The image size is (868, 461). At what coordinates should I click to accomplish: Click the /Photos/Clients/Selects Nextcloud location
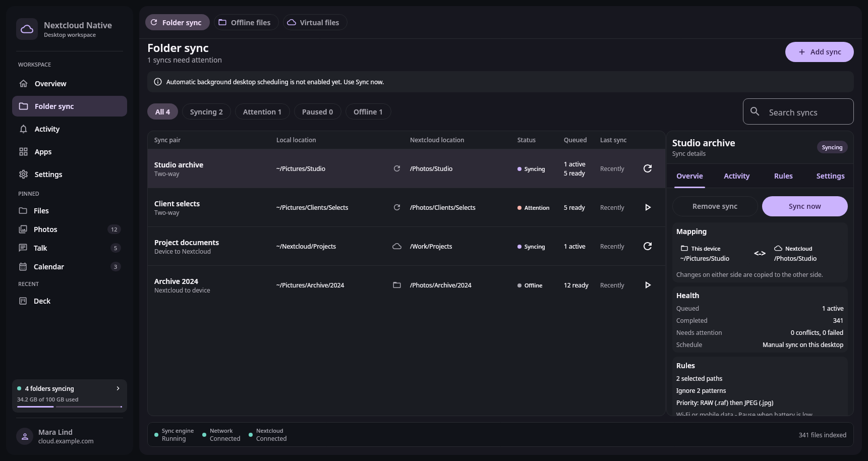(x=443, y=207)
